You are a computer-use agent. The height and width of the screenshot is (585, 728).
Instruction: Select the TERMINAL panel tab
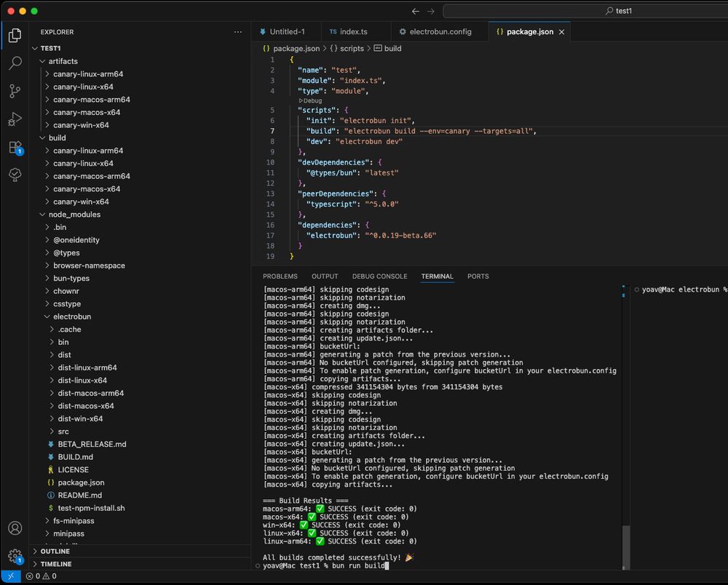(437, 276)
